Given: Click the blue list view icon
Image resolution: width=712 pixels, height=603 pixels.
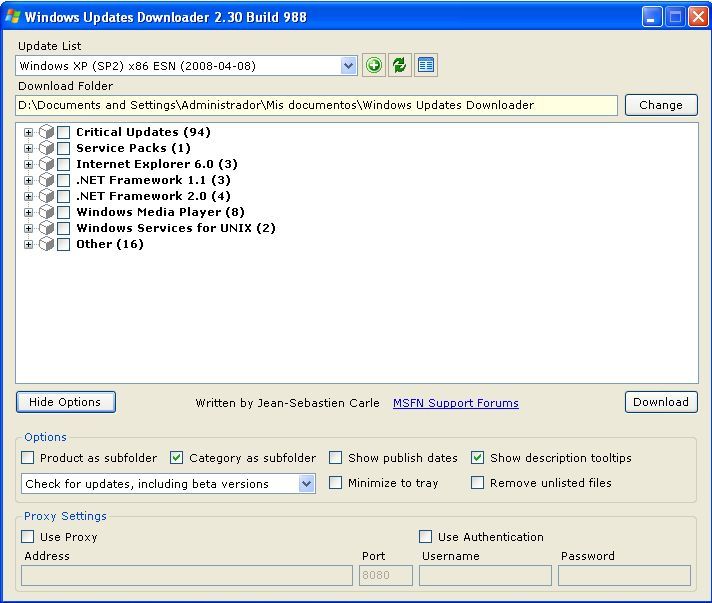Looking at the screenshot, I should pyautogui.click(x=425, y=65).
